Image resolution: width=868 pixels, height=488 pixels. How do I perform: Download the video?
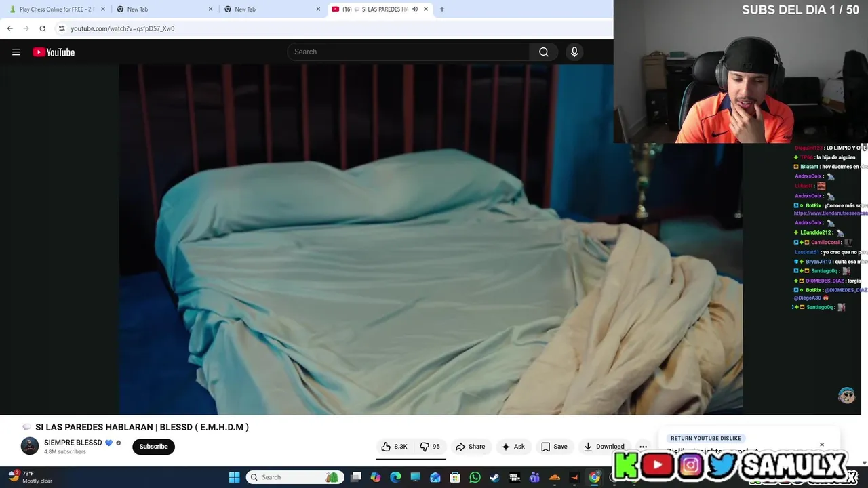tap(604, 447)
